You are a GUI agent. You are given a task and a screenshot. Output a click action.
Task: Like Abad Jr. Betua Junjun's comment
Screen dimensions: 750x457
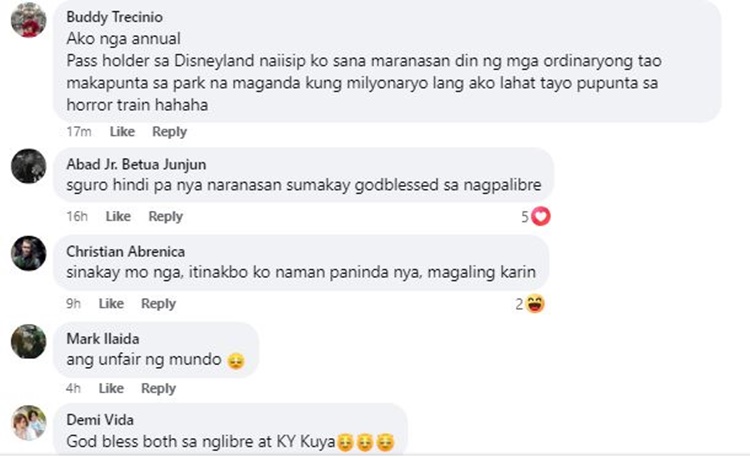(x=118, y=216)
